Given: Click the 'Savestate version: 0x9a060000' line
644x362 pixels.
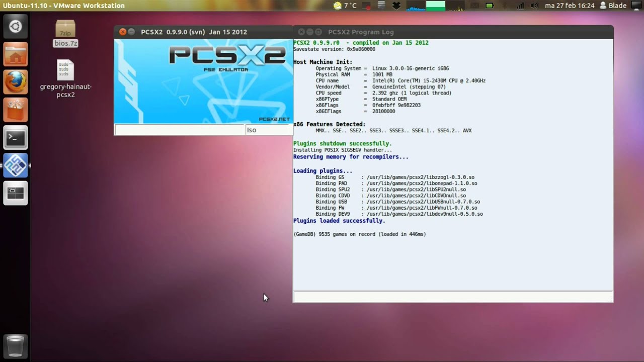Looking at the screenshot, I should tap(334, 49).
